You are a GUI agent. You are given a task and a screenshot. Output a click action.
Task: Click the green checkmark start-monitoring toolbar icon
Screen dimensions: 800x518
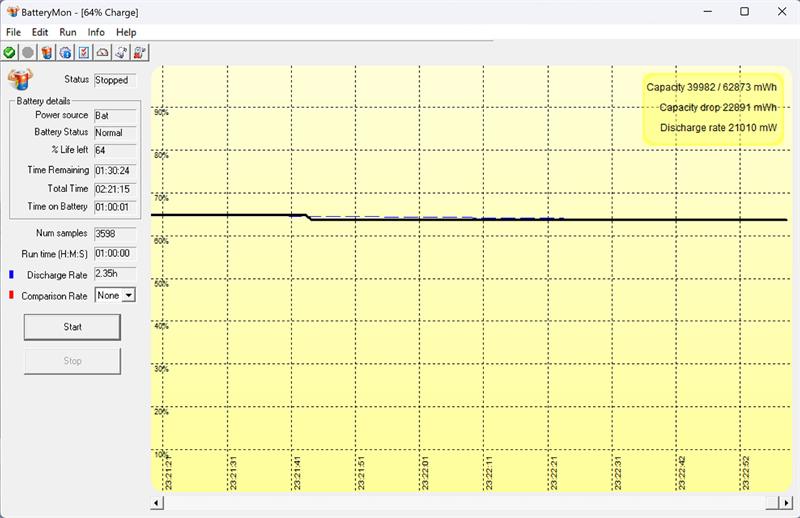[x=9, y=53]
